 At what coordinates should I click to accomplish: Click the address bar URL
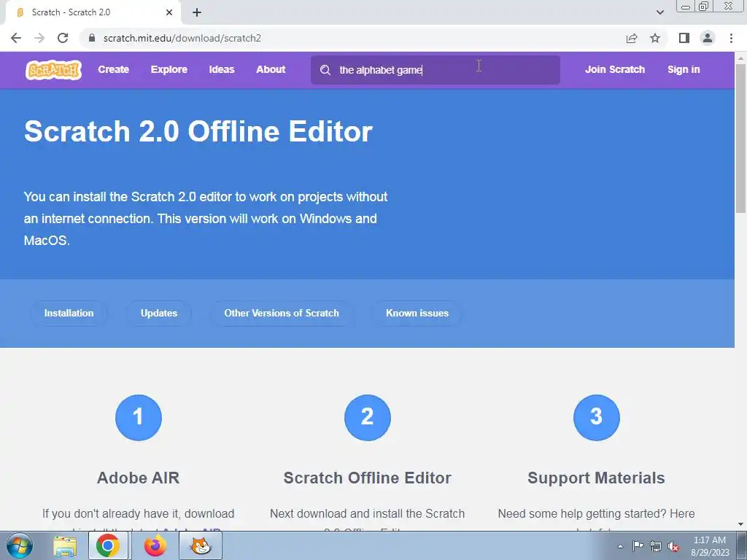tap(182, 38)
